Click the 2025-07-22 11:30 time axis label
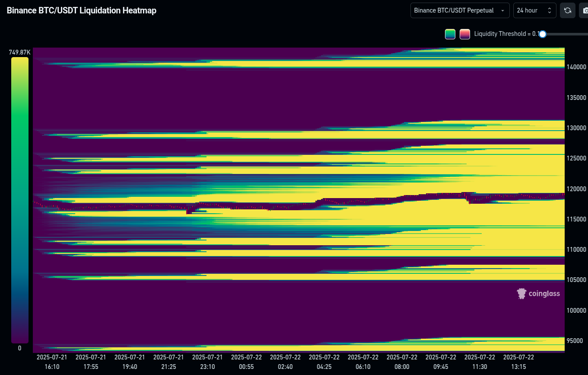Screen dimensions: 588x375 [x=480, y=362]
